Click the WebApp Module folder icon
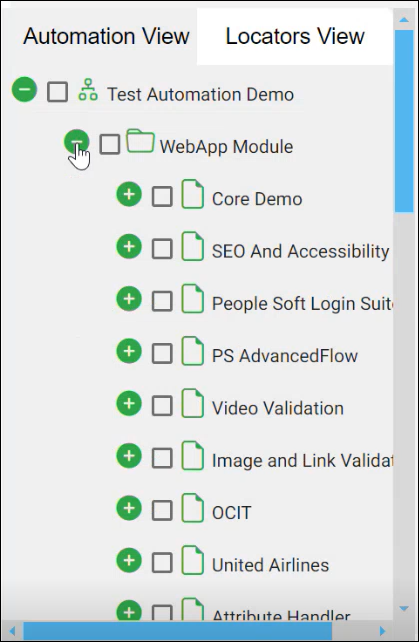The width and height of the screenshot is (419, 642). (x=140, y=141)
